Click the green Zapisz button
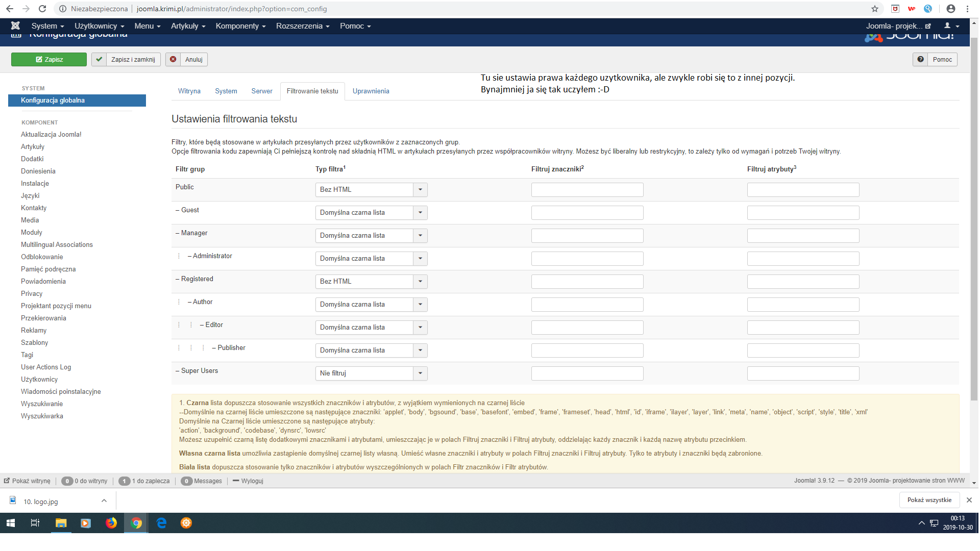Image resolution: width=980 pixels, height=551 pixels. coord(49,59)
